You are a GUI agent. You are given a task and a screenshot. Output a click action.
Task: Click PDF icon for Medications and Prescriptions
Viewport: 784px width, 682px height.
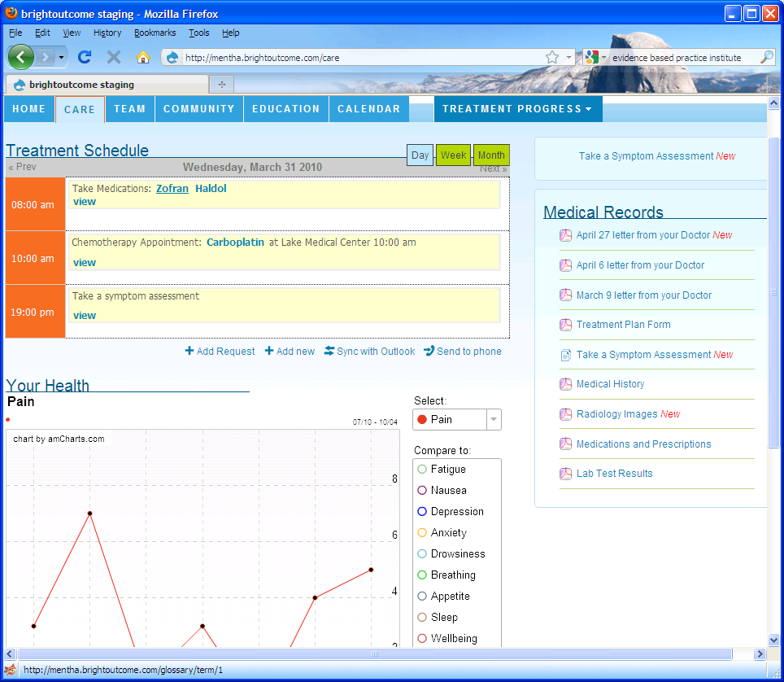(x=565, y=444)
